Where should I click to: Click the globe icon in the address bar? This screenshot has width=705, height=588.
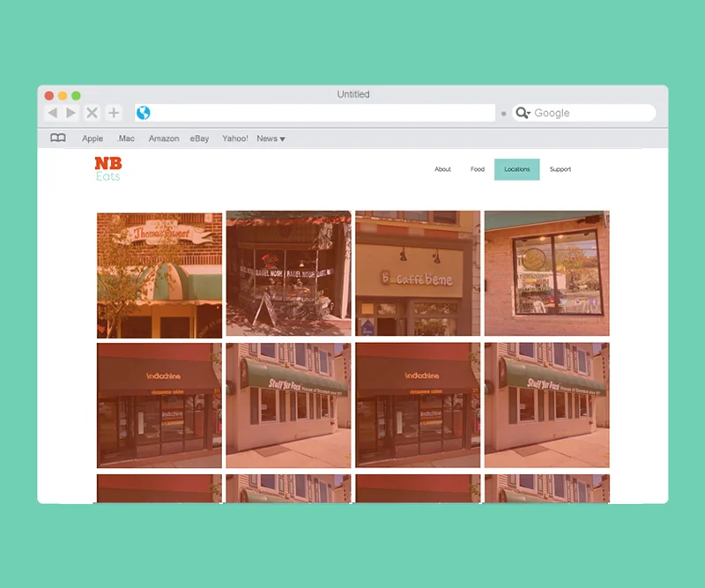(144, 113)
